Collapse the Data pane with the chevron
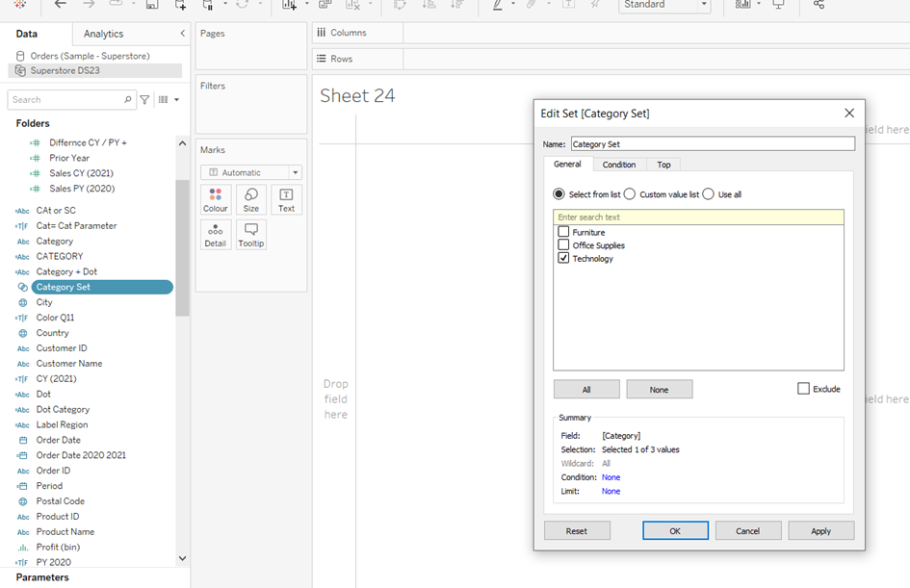This screenshot has width=910, height=588. [x=182, y=34]
